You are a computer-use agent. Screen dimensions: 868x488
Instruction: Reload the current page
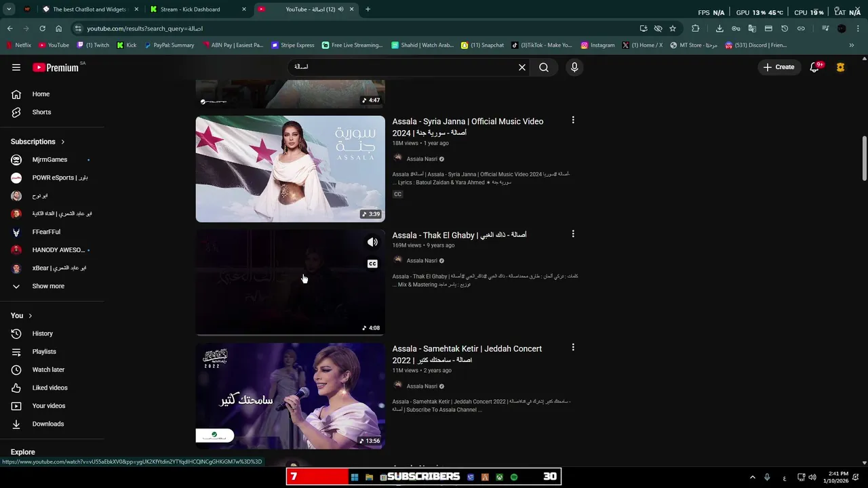(42, 28)
